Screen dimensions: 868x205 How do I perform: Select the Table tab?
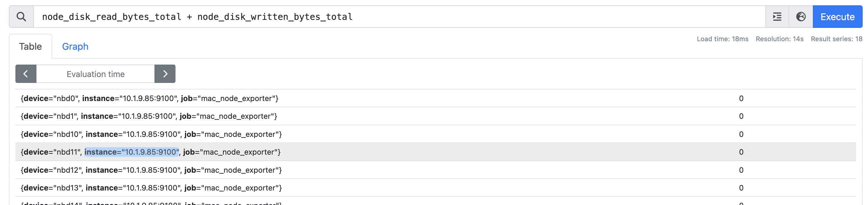tap(30, 47)
